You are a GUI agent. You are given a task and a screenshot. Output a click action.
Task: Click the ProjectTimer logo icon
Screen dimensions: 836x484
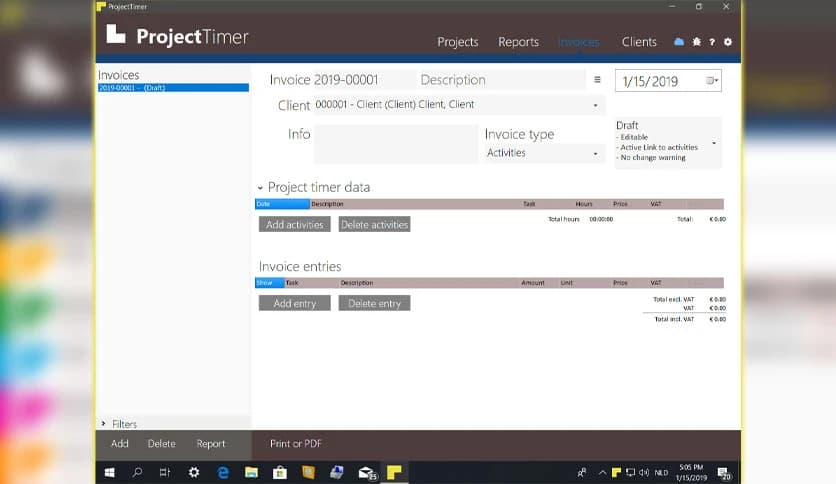coord(117,36)
